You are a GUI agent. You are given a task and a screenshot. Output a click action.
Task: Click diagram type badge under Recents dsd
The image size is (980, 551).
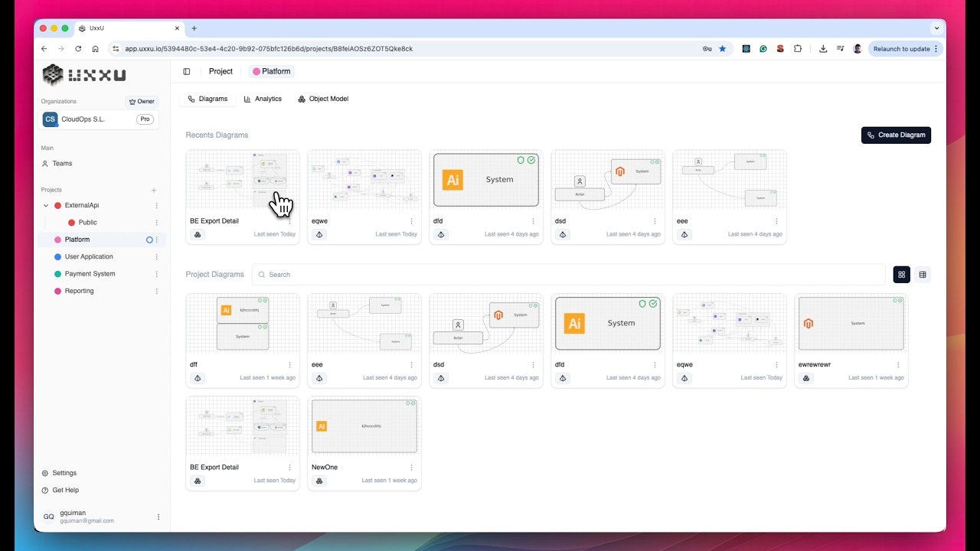563,234
